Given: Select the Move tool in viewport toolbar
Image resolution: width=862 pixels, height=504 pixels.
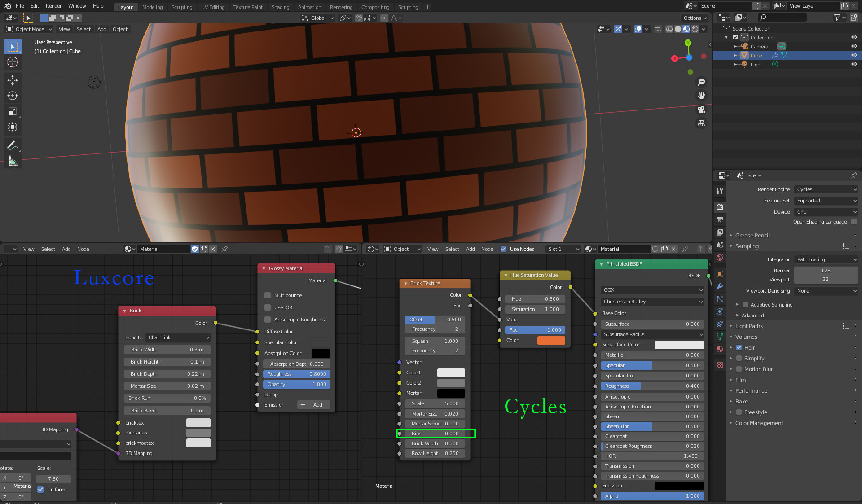Looking at the screenshot, I should pos(13,80).
